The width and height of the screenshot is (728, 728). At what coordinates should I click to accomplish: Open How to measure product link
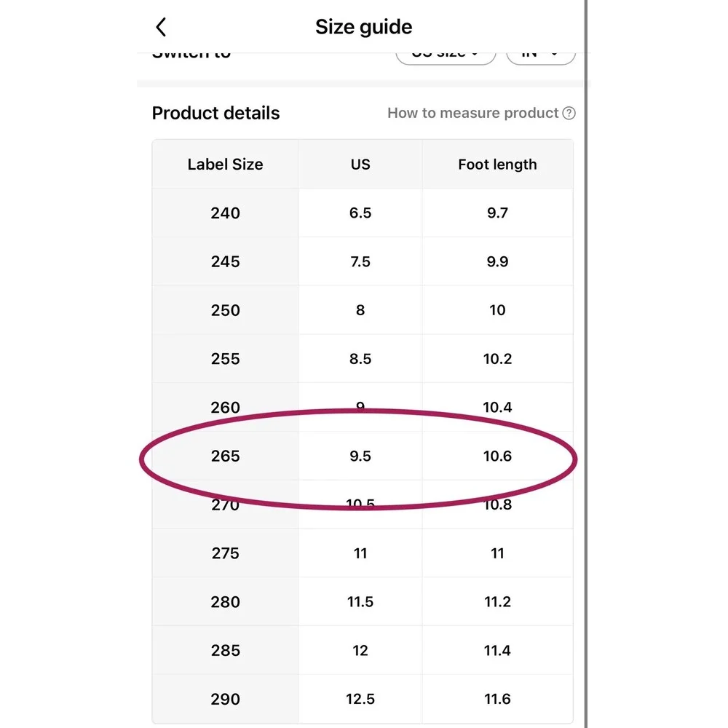(472, 113)
